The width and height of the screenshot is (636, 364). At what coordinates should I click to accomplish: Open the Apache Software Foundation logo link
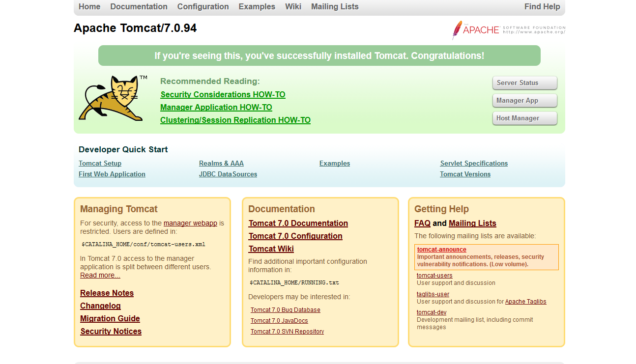coord(509,30)
